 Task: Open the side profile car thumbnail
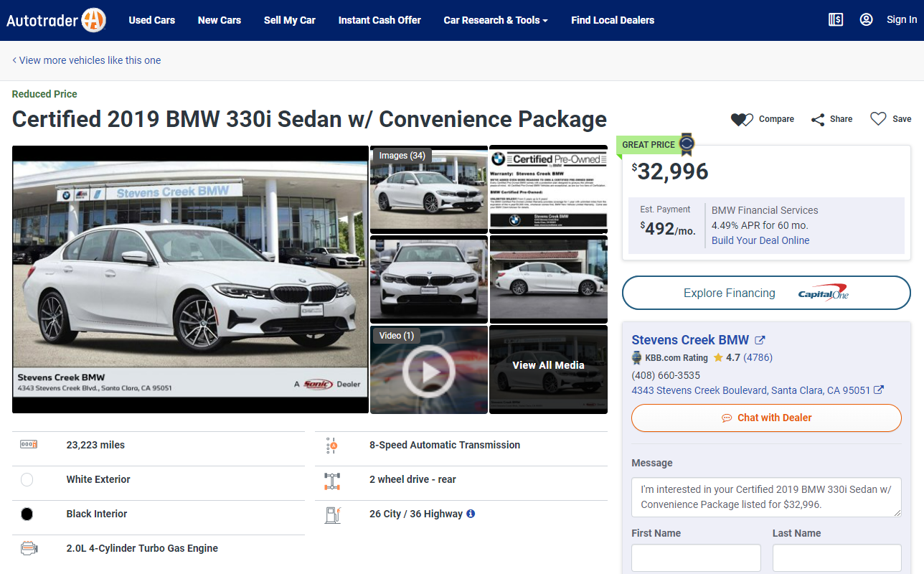click(x=549, y=279)
